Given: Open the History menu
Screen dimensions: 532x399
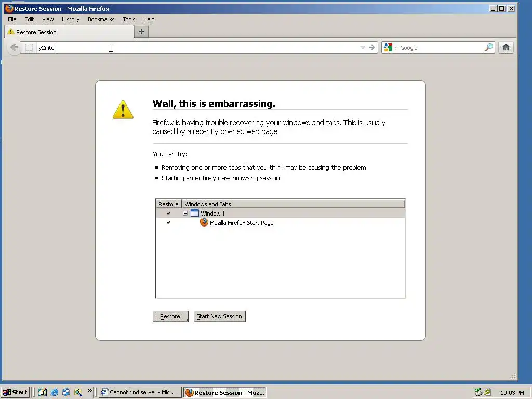Looking at the screenshot, I should click(71, 19).
